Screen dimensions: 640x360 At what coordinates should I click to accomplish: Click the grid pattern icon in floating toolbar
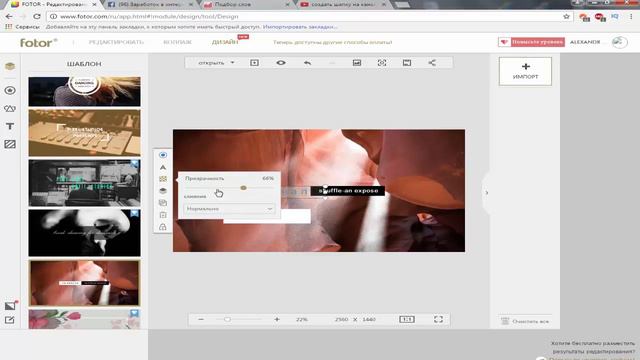163,179
